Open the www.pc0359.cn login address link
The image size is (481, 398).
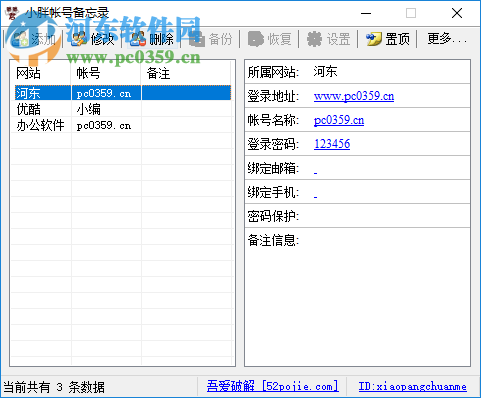[x=354, y=96]
